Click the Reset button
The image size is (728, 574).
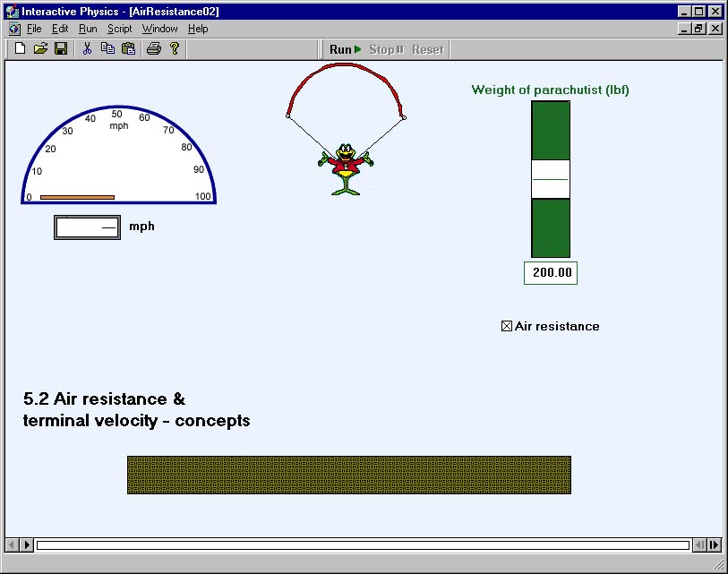pyautogui.click(x=428, y=49)
